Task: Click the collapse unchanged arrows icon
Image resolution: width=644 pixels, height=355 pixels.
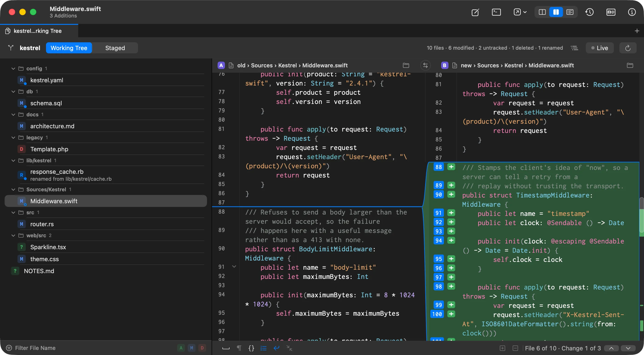Action: coord(289,348)
